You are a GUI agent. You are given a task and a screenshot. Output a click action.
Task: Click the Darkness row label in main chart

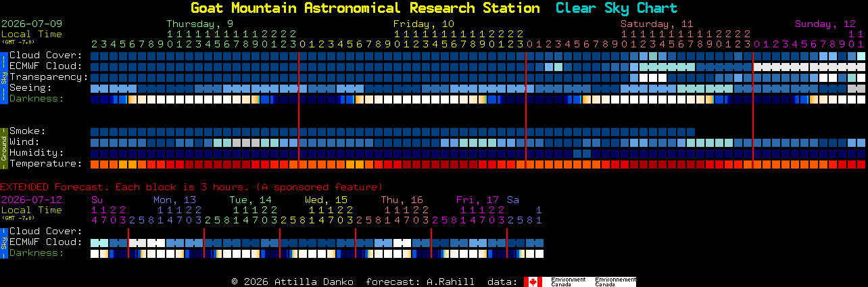[37, 99]
